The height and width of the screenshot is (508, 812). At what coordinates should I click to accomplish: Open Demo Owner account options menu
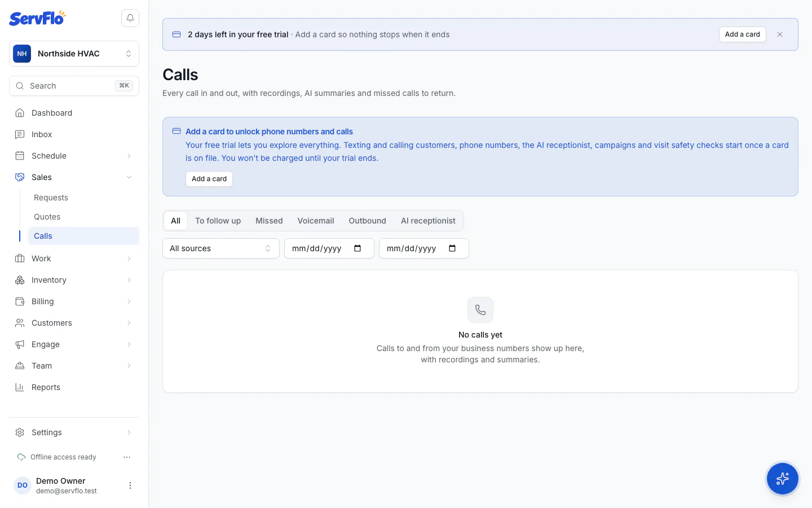point(130,485)
